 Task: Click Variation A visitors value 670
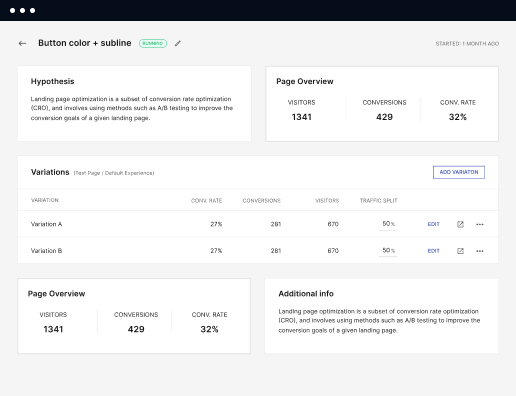(333, 224)
